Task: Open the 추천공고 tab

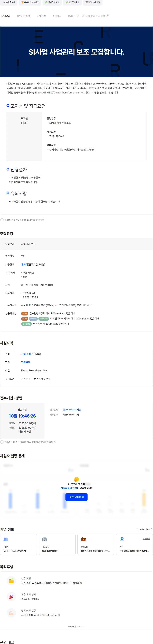Action: [57, 16]
